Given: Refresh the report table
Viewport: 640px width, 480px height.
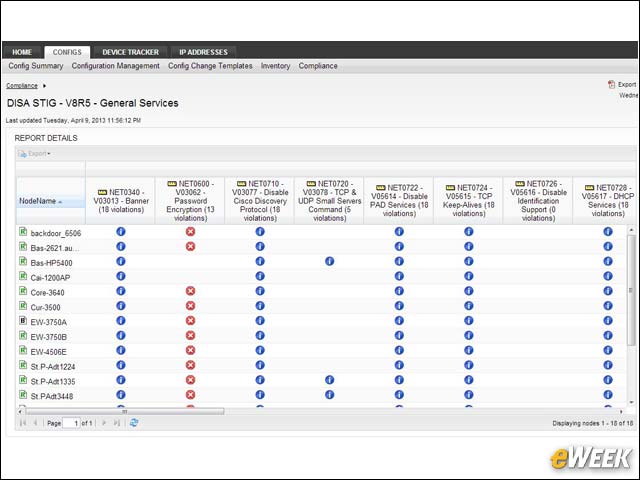Looking at the screenshot, I should pyautogui.click(x=134, y=423).
